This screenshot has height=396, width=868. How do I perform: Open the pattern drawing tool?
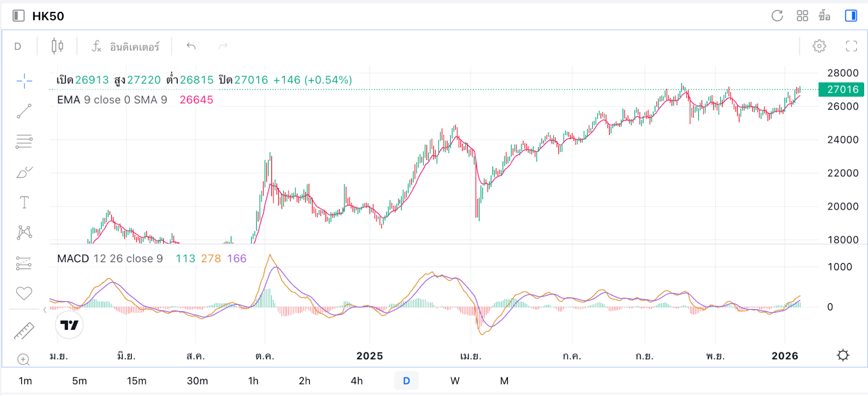point(24,233)
